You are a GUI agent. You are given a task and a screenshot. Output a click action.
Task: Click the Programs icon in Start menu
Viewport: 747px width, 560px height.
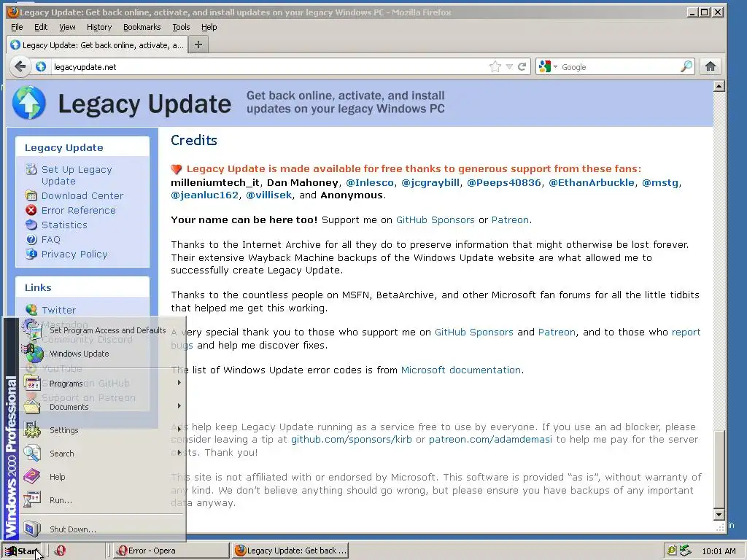(x=32, y=384)
